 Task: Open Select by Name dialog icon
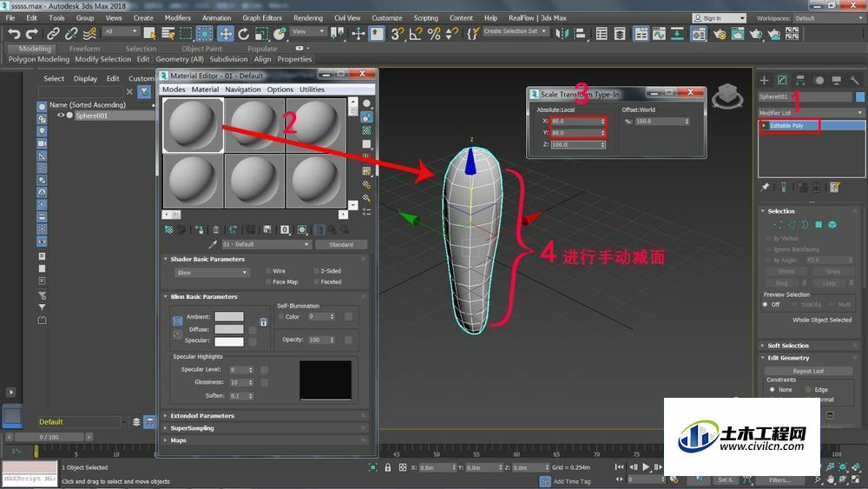[x=168, y=34]
